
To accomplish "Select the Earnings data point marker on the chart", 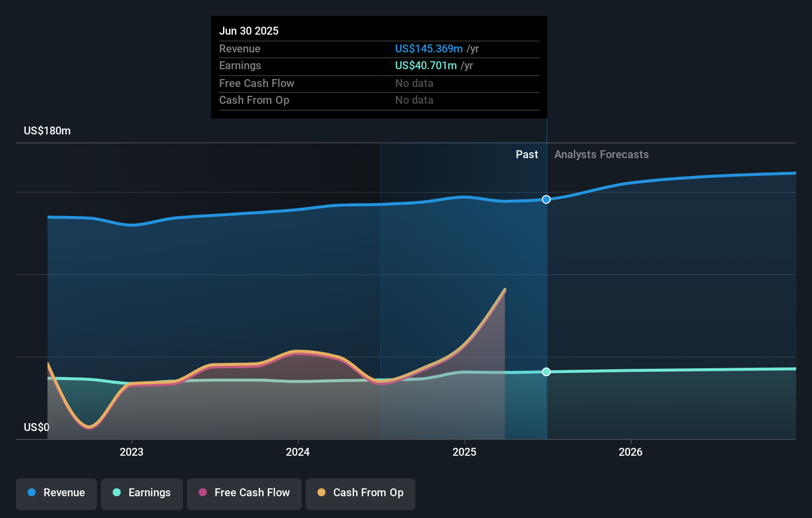I will coord(546,372).
